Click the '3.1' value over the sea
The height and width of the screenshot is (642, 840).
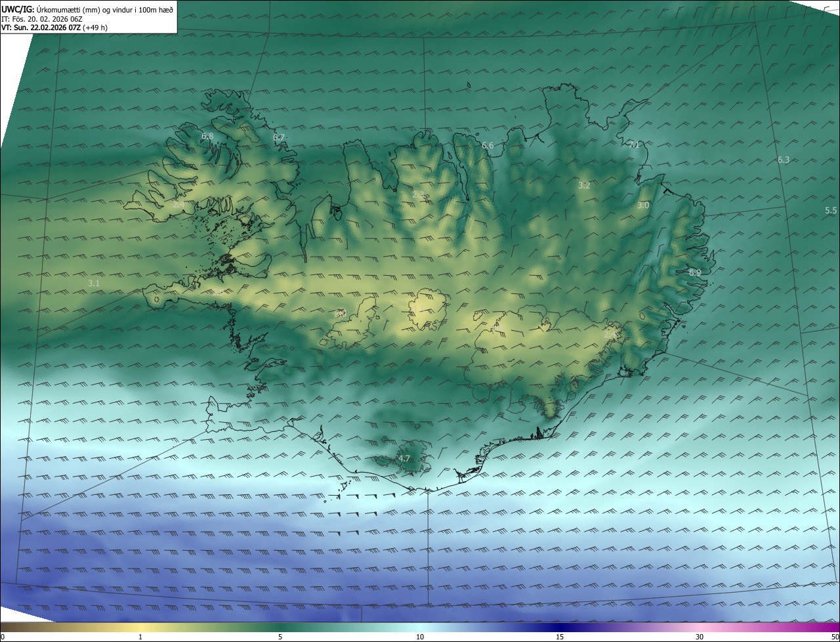94,283
